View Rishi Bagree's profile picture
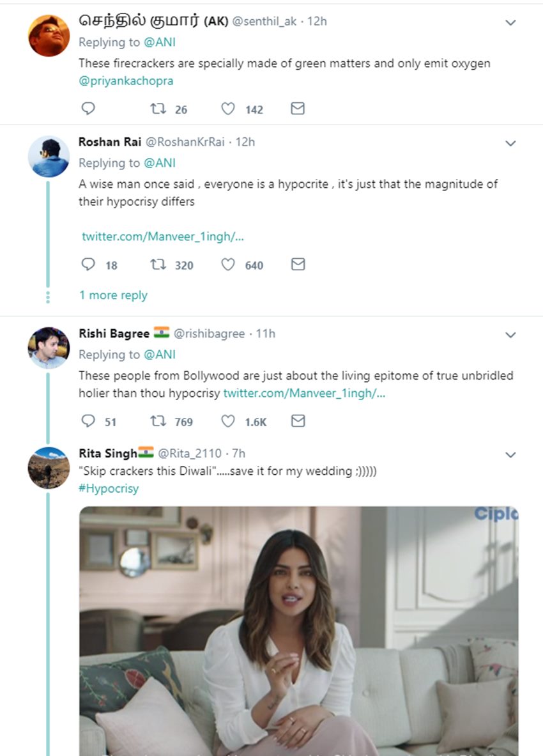The width and height of the screenshot is (543, 756). (x=49, y=348)
